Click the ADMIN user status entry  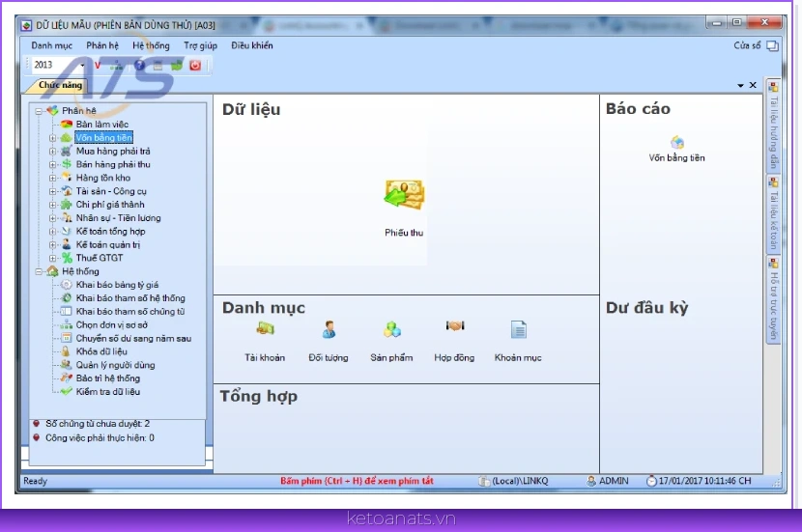[x=608, y=481]
